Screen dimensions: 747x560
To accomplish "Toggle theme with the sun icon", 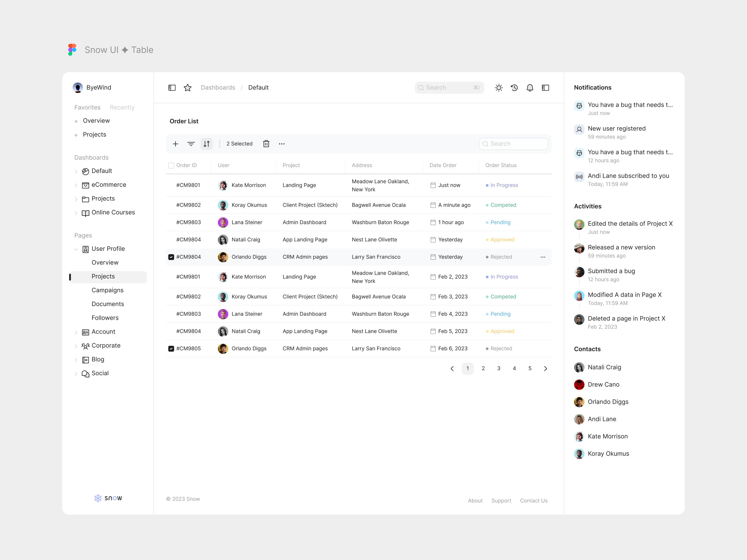I will (498, 88).
